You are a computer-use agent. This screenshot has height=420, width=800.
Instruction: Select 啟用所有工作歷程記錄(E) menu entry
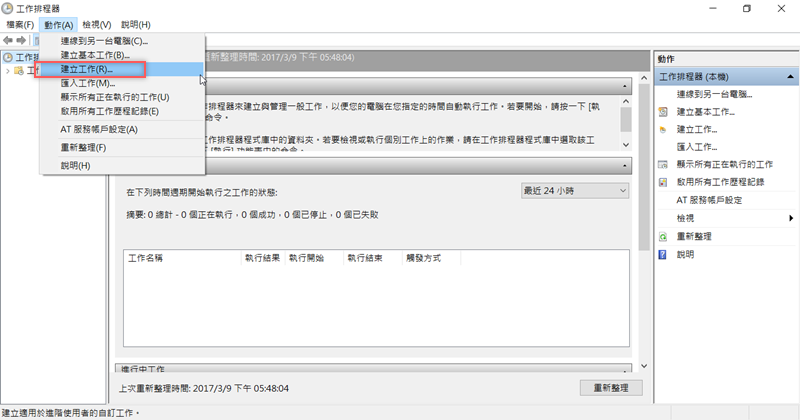pyautogui.click(x=122, y=111)
